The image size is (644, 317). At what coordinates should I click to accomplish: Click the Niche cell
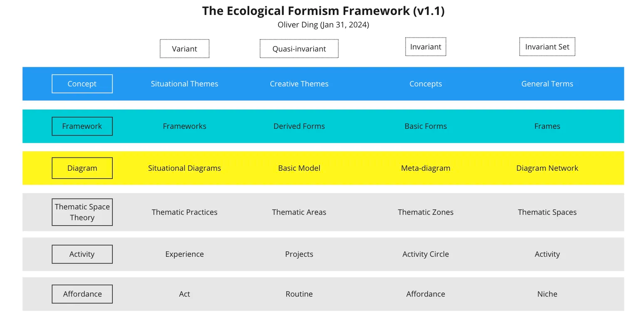pos(547,294)
